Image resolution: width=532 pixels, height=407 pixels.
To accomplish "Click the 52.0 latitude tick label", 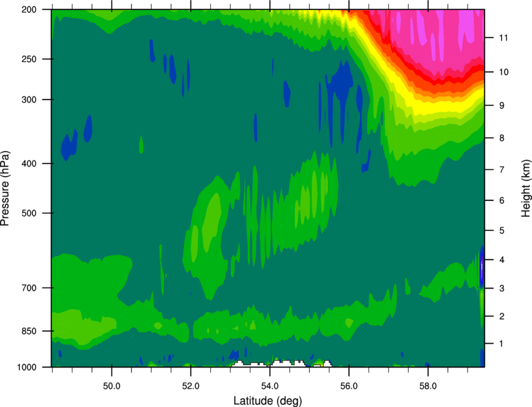I will (x=191, y=386).
